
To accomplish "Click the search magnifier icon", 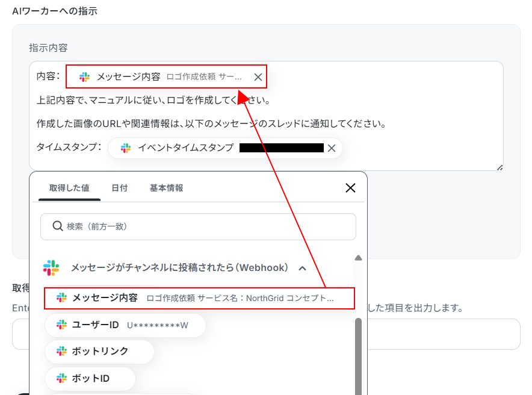I will [x=58, y=226].
